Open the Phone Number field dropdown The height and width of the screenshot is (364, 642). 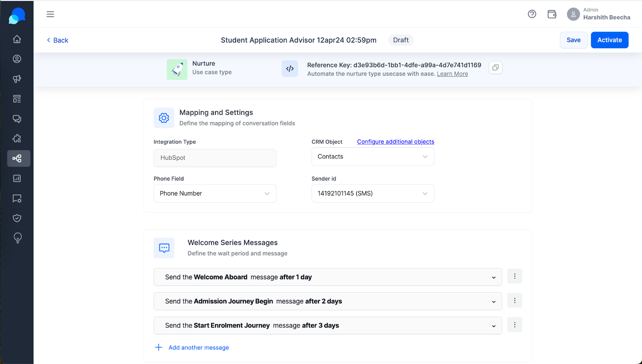coord(215,193)
